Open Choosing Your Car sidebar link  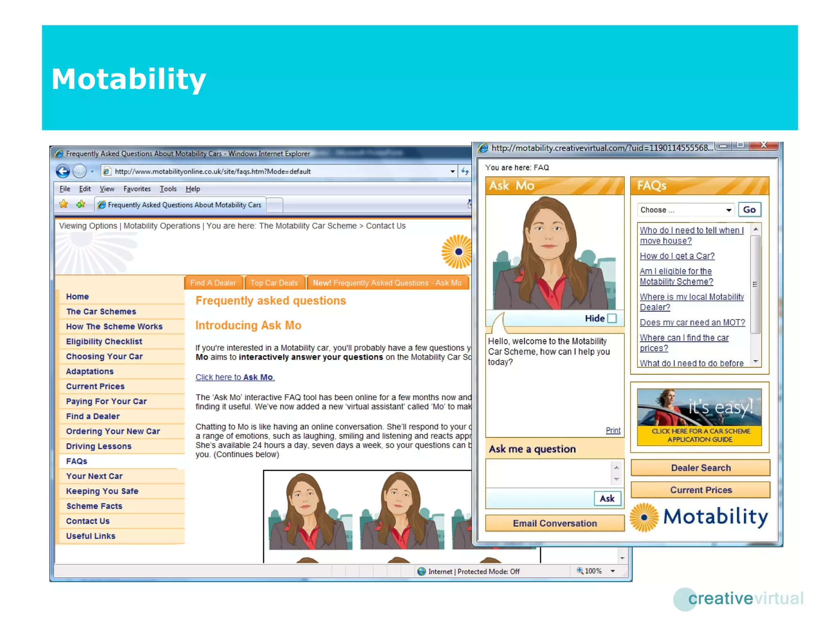click(x=104, y=356)
